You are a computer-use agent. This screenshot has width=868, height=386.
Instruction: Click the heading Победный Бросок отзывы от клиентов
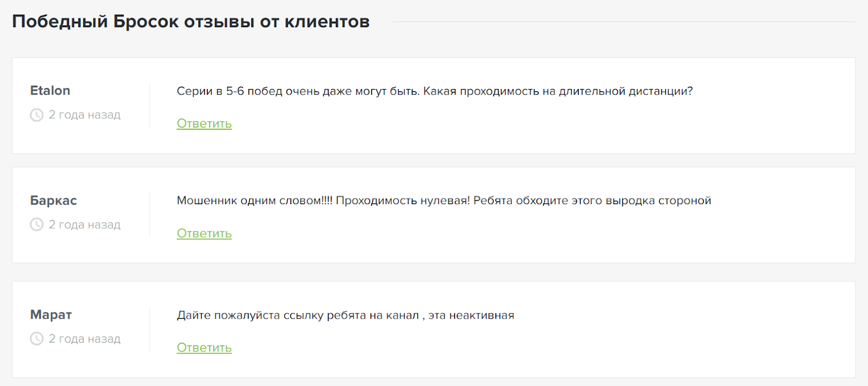[191, 22]
